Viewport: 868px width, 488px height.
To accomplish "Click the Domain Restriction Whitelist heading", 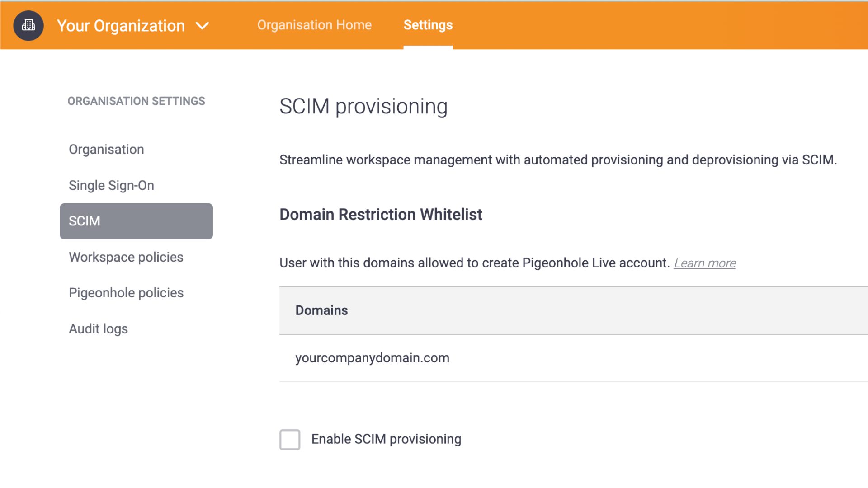I will pyautogui.click(x=381, y=214).
